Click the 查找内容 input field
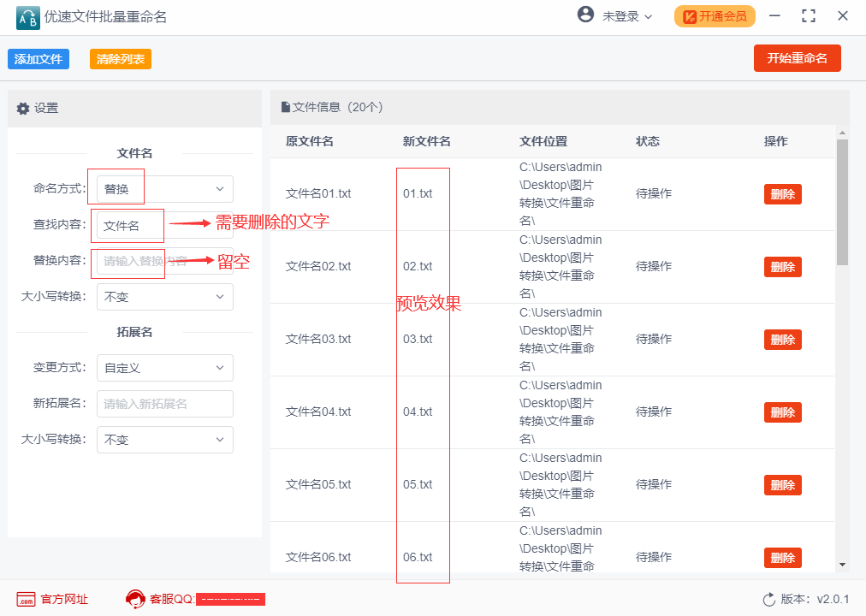The height and width of the screenshot is (616, 866). coord(129,226)
